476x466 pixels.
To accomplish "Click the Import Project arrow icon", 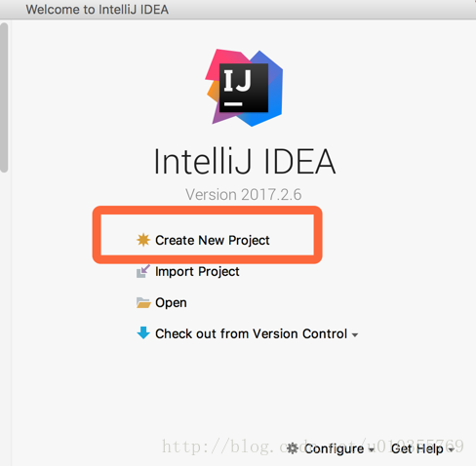I will pyautogui.click(x=143, y=271).
